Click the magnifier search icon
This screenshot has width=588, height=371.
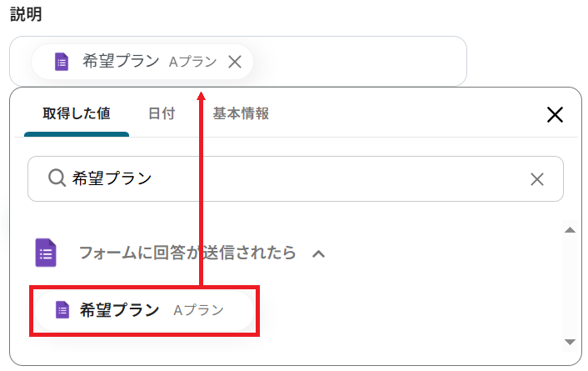point(57,178)
